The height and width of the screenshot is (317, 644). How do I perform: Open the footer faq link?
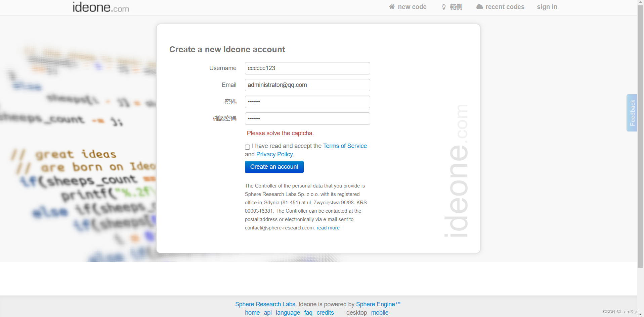pyautogui.click(x=308, y=313)
